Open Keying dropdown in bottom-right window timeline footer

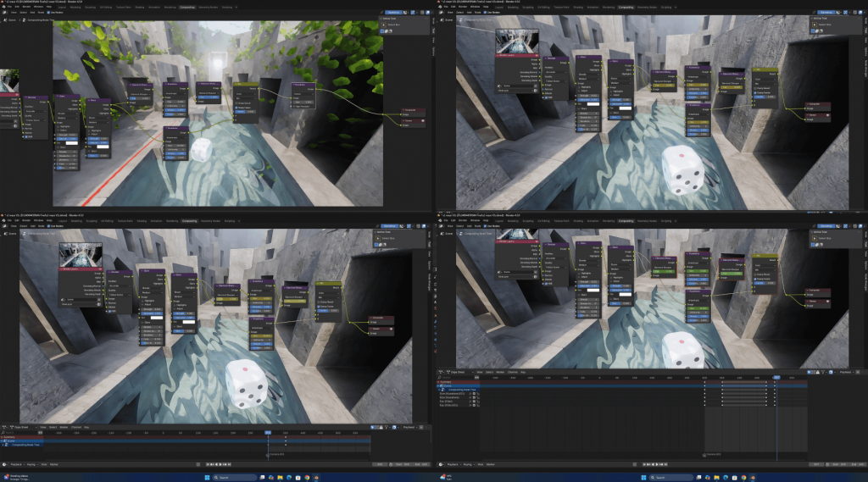click(466, 464)
